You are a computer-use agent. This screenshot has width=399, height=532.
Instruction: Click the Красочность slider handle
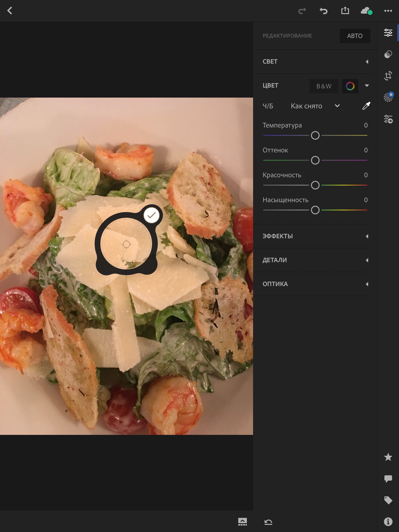point(315,185)
